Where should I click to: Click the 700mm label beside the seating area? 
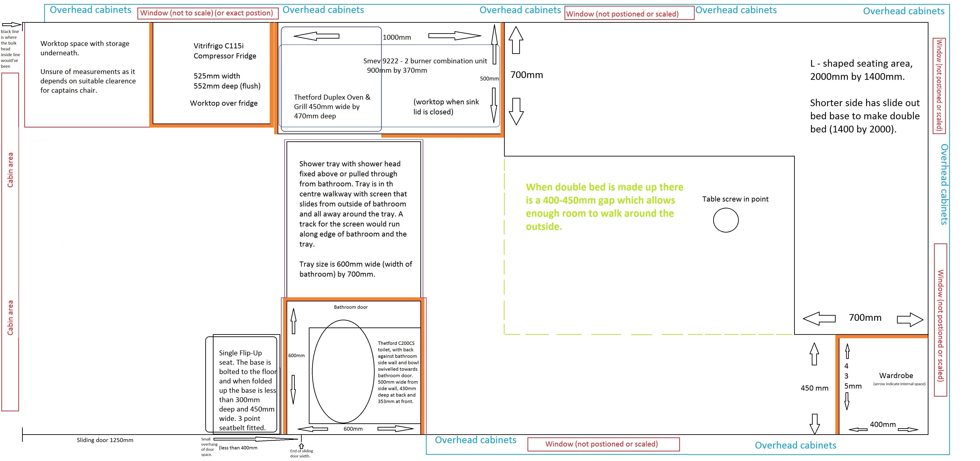(x=527, y=75)
